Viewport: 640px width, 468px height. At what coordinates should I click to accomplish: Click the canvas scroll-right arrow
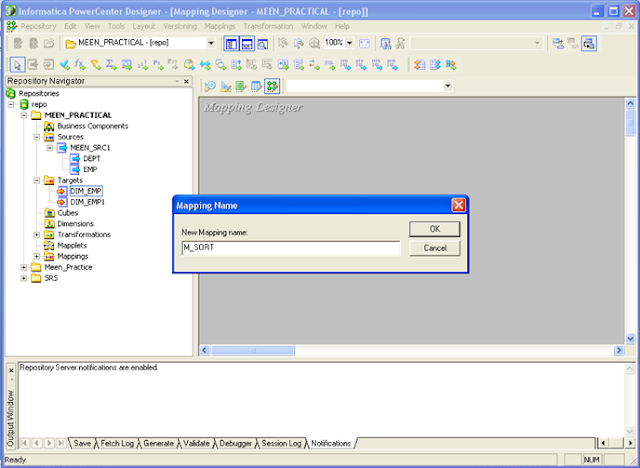(x=619, y=350)
